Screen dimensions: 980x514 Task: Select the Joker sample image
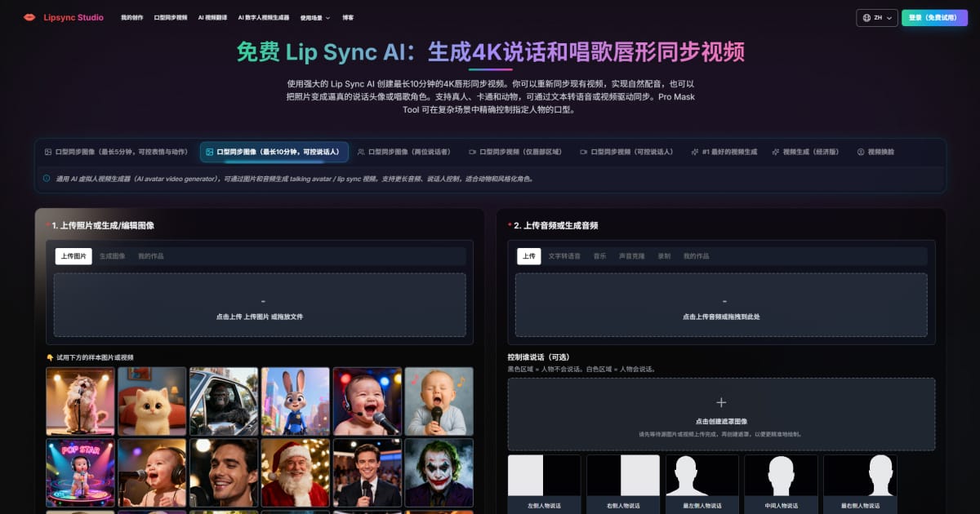439,473
